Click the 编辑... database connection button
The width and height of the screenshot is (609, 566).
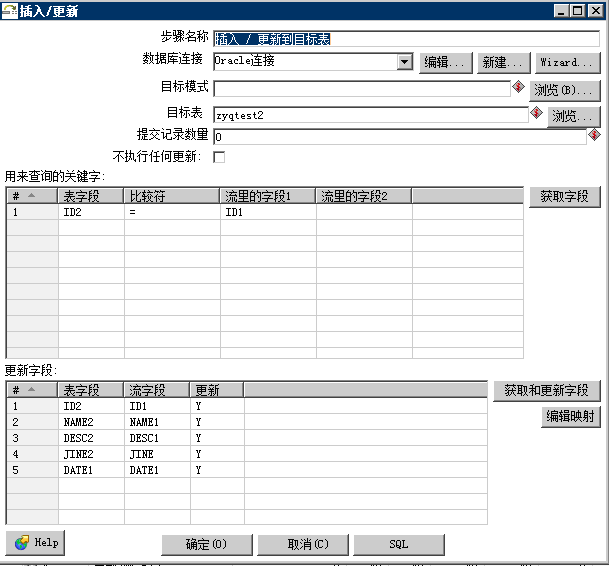[446, 63]
